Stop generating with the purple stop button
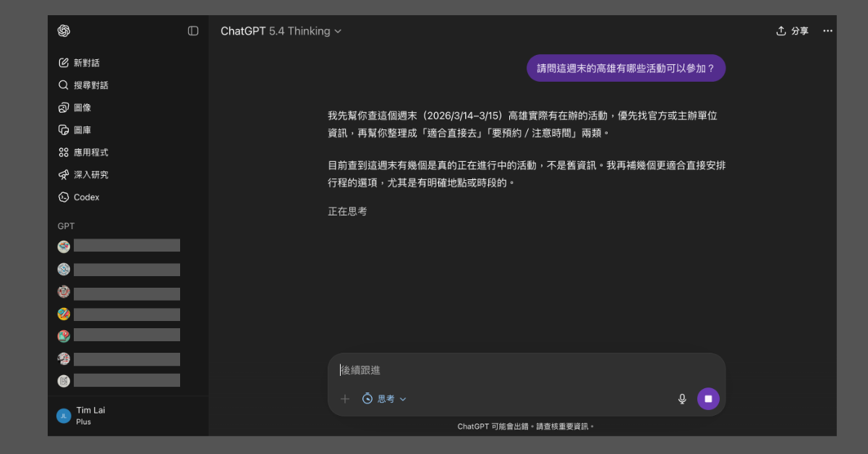868x454 pixels. [x=708, y=399]
